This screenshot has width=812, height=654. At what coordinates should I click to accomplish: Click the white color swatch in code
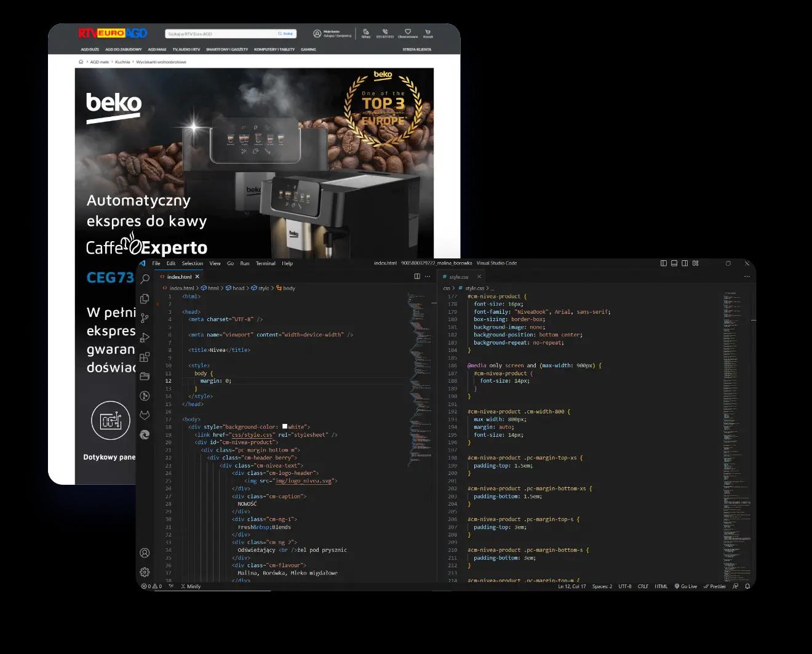click(285, 426)
